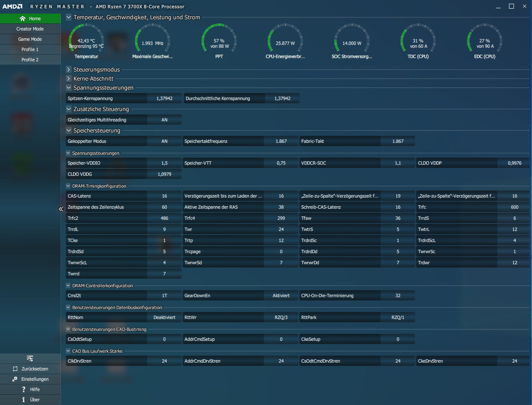Click the CkeDrvStren value 24
This screenshot has width=532, height=405.
pos(515,361)
